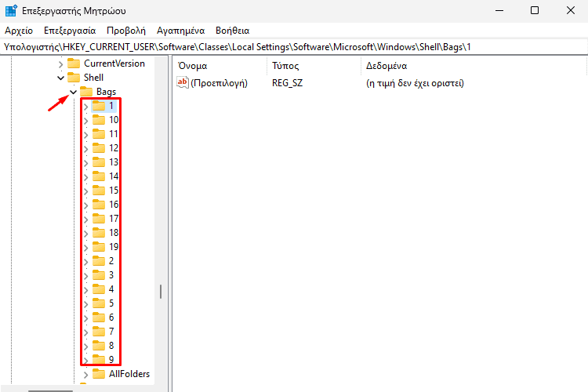This screenshot has height=392, width=588.
Task: Click folder icon of key 15
Action: [x=99, y=191]
